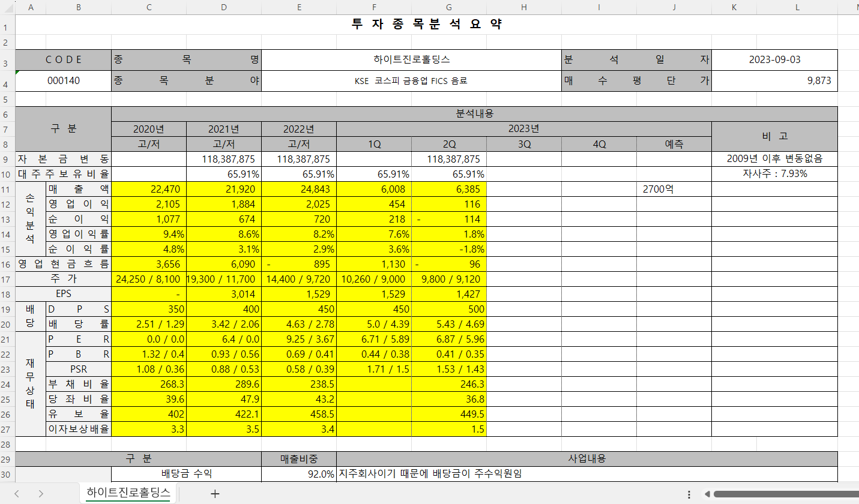
Task: Click the 2020년 year header
Action: (149, 129)
